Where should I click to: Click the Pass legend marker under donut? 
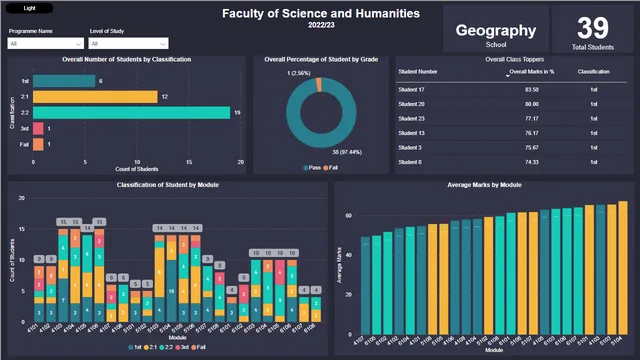(305, 168)
